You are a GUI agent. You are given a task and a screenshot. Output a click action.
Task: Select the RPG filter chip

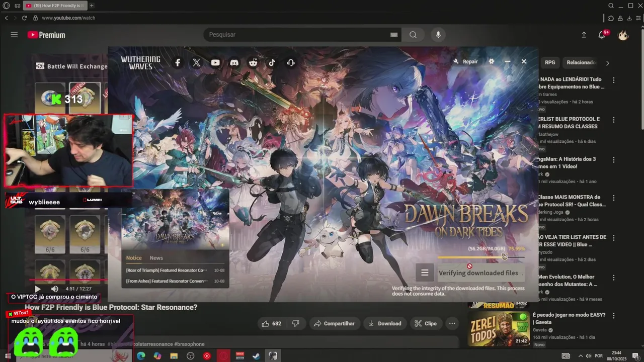coord(550,62)
